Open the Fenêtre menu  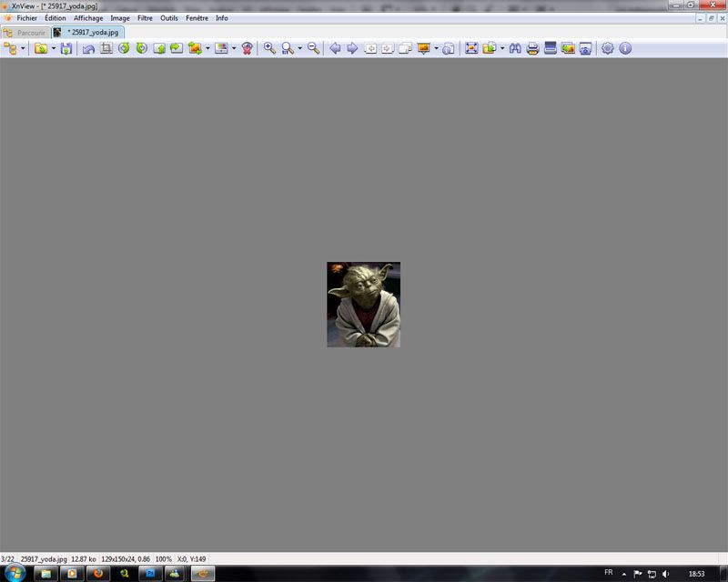(197, 18)
